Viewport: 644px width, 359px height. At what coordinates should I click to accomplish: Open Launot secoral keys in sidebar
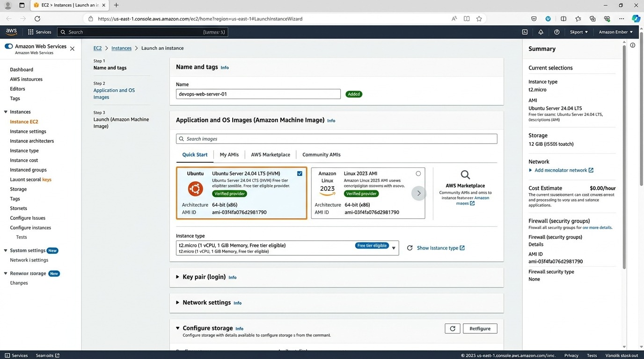coord(30,179)
